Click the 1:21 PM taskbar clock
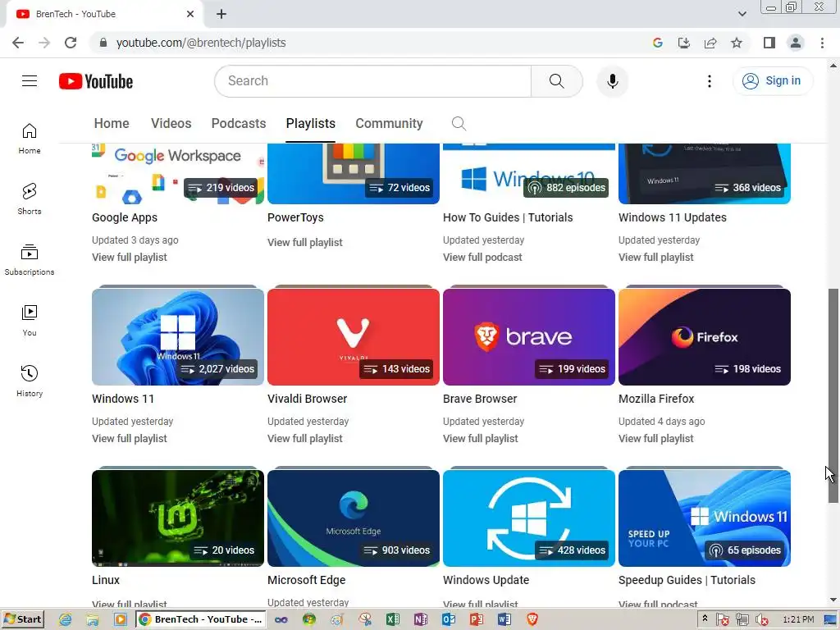Screen dimensions: 840x630 797,619
